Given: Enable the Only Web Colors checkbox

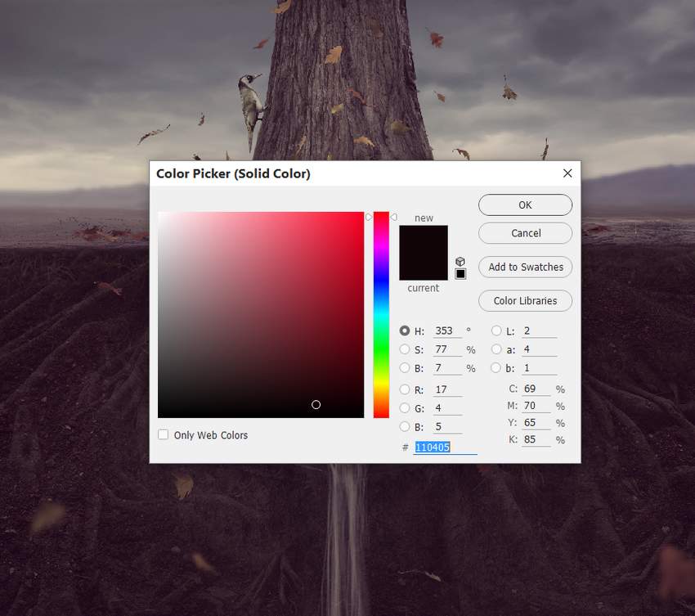Looking at the screenshot, I should click(163, 434).
